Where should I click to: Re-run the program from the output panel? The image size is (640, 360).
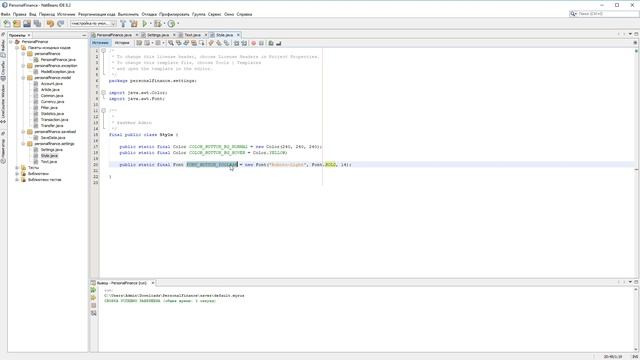(x=93, y=290)
